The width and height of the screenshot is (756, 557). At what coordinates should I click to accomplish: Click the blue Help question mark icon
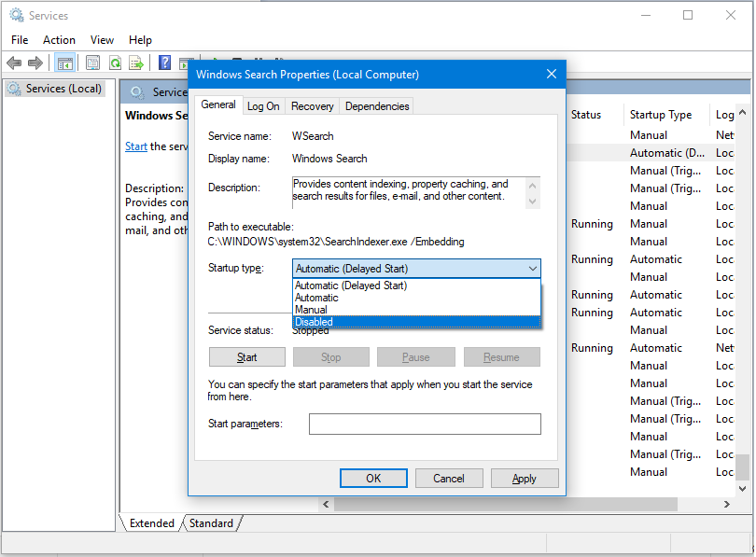(x=164, y=63)
